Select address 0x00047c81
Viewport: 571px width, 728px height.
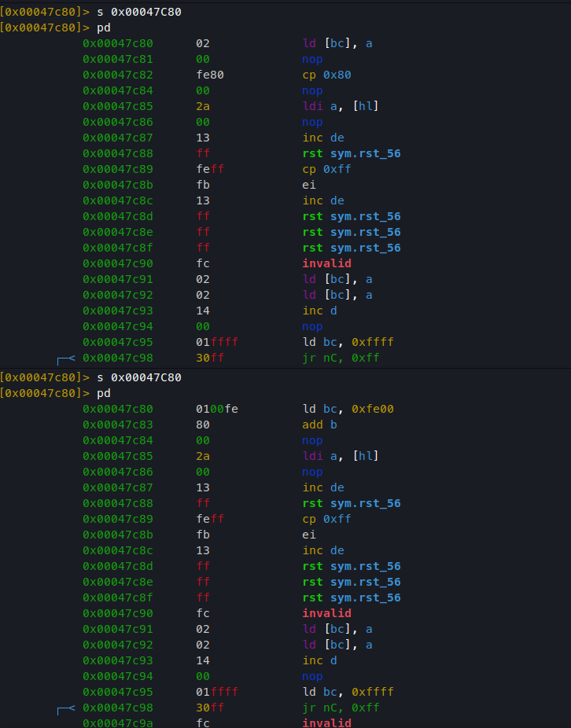click(117, 60)
